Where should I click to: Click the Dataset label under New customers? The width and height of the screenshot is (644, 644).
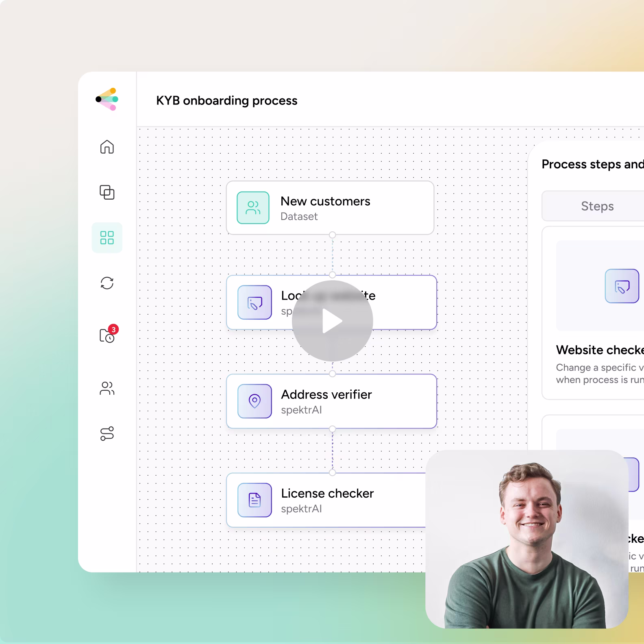(299, 216)
